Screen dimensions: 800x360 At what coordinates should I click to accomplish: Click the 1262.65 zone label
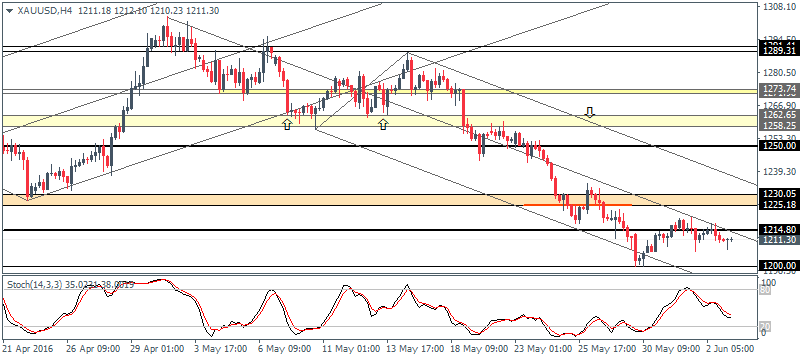point(779,115)
